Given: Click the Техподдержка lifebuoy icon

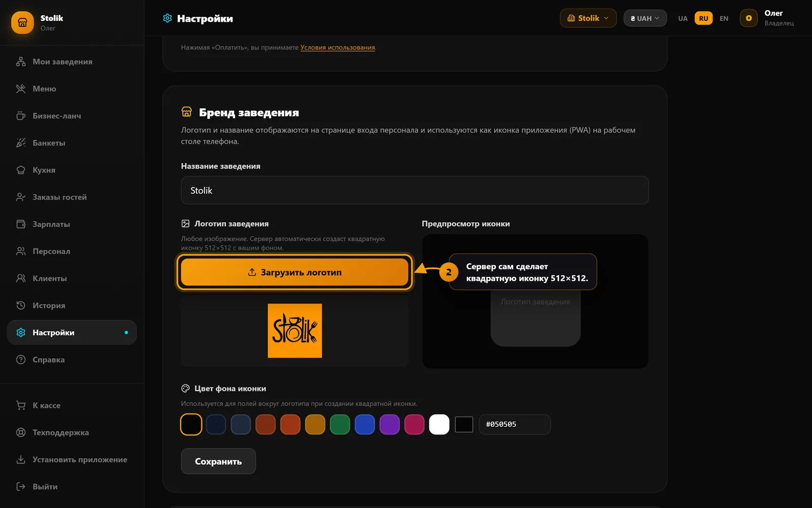Looking at the screenshot, I should coord(21,432).
